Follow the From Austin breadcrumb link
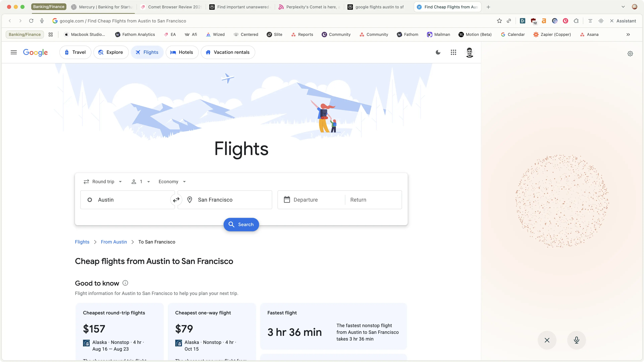The height and width of the screenshot is (362, 644). coord(114,242)
